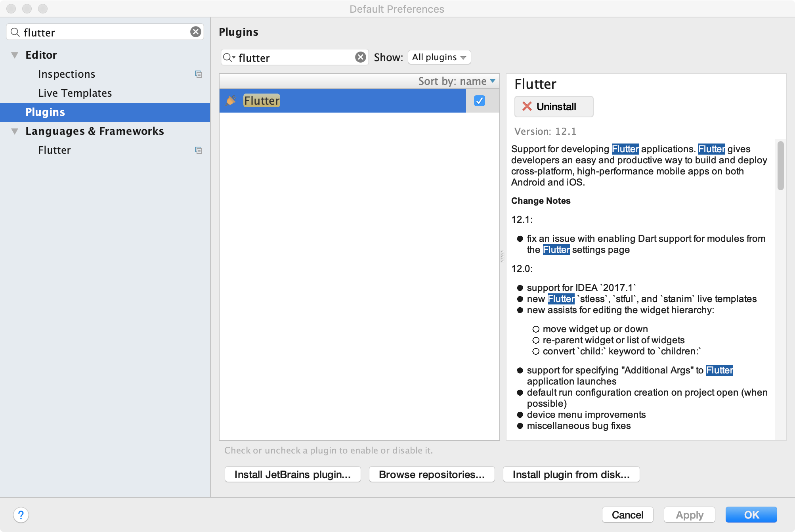Click Install plugin from disk button
This screenshot has height=532, width=795.
click(x=571, y=475)
